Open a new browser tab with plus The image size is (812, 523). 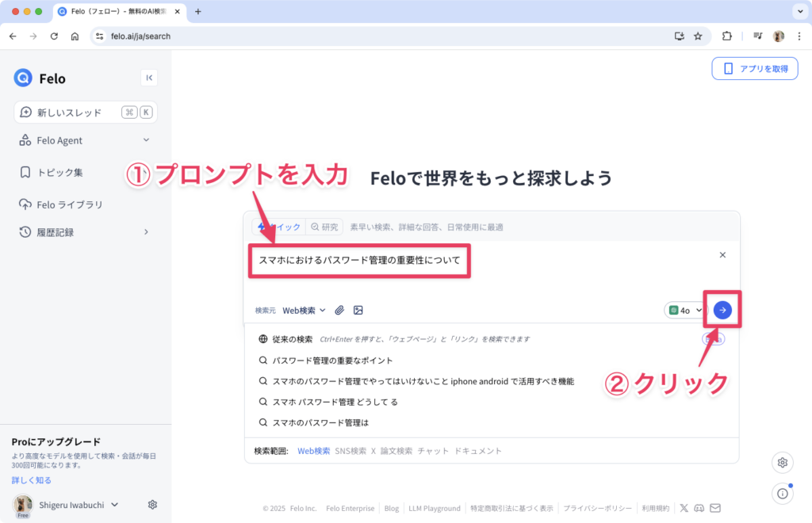[x=197, y=11]
